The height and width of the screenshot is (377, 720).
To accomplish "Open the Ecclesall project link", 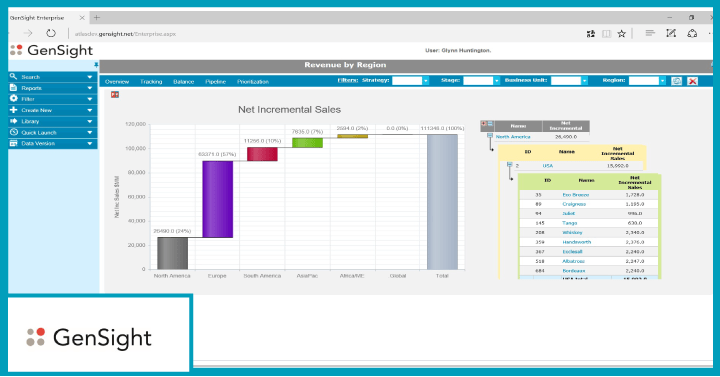I will (x=572, y=252).
